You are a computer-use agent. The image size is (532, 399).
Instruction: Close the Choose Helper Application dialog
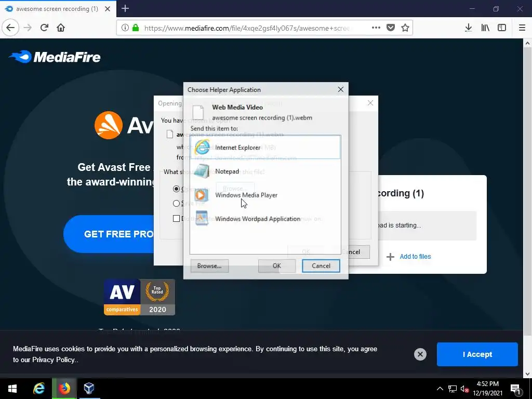(x=341, y=89)
